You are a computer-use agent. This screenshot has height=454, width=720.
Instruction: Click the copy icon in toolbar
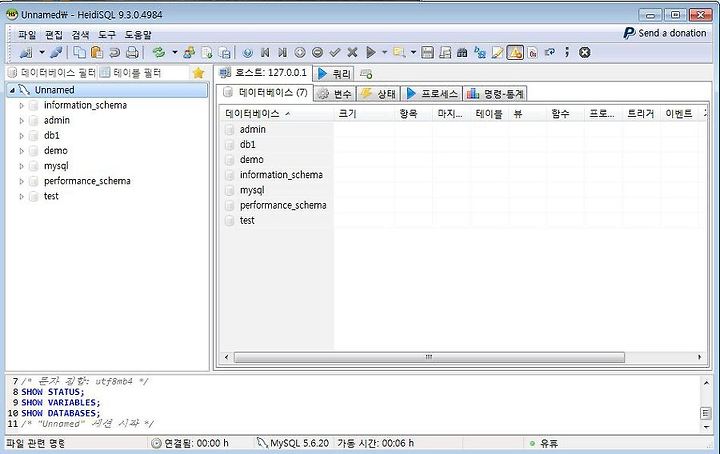(79, 52)
